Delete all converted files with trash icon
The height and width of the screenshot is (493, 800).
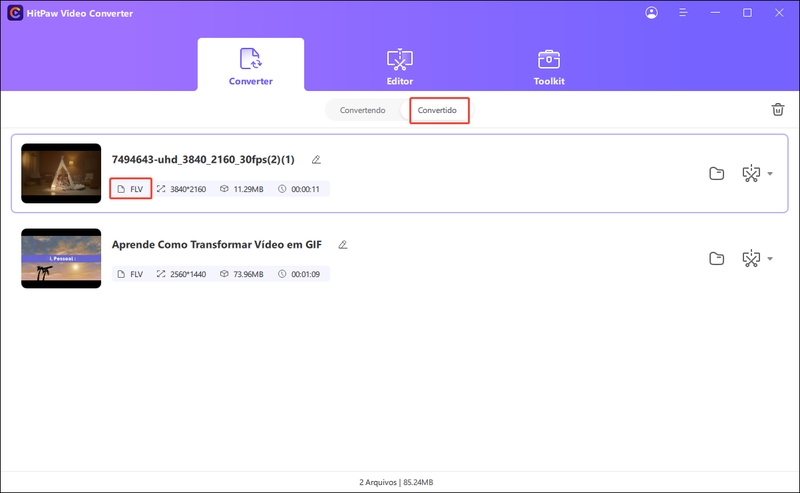click(777, 110)
